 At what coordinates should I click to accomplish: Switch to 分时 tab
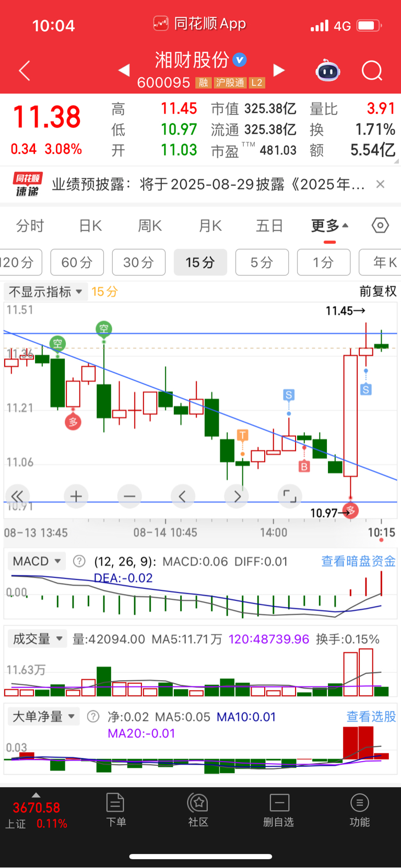click(x=30, y=225)
